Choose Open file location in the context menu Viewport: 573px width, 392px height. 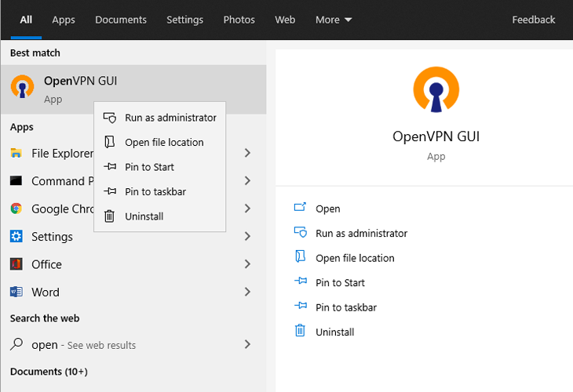pos(159,142)
